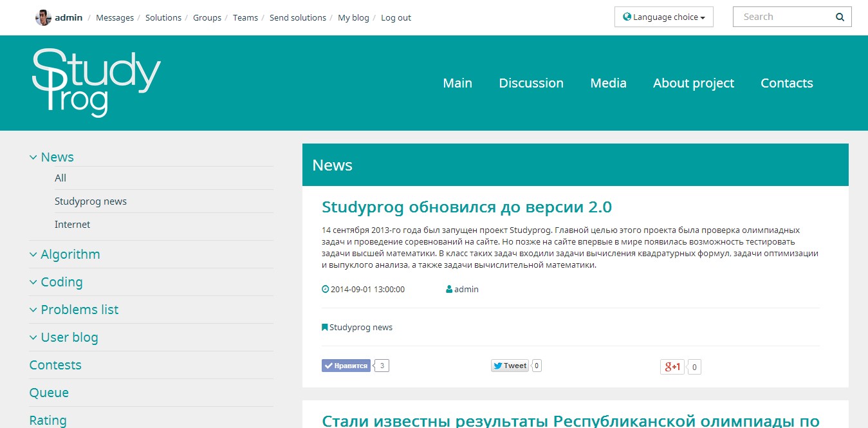
Task: Click the user icon beside admin author
Action: tap(449, 290)
